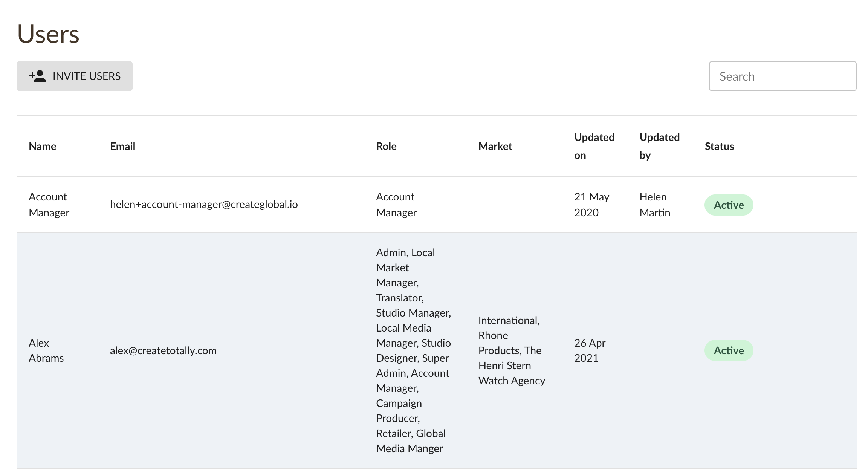Click Active badge in Alex Abrams row
Screen dimensions: 868x474
coord(729,350)
